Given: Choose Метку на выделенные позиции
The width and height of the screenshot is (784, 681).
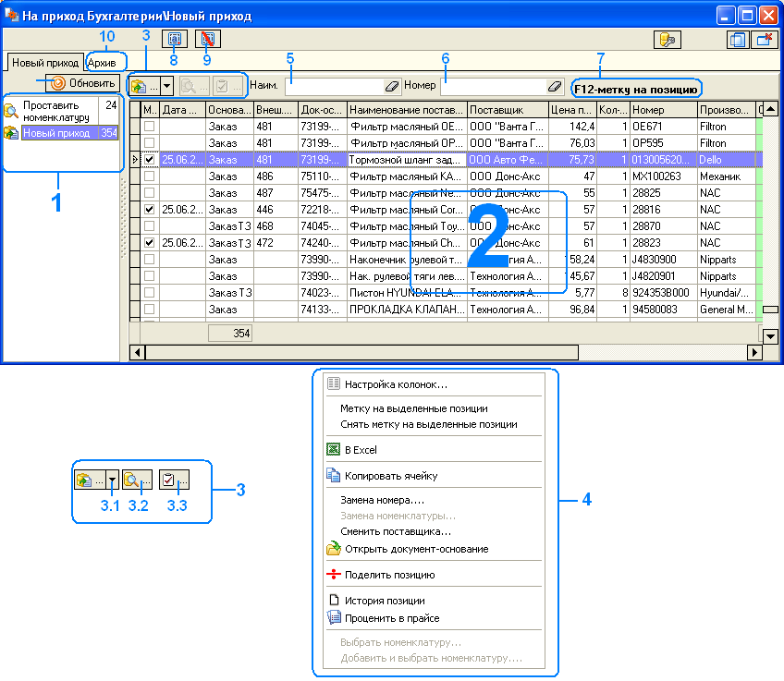Looking at the screenshot, I should 414,408.
